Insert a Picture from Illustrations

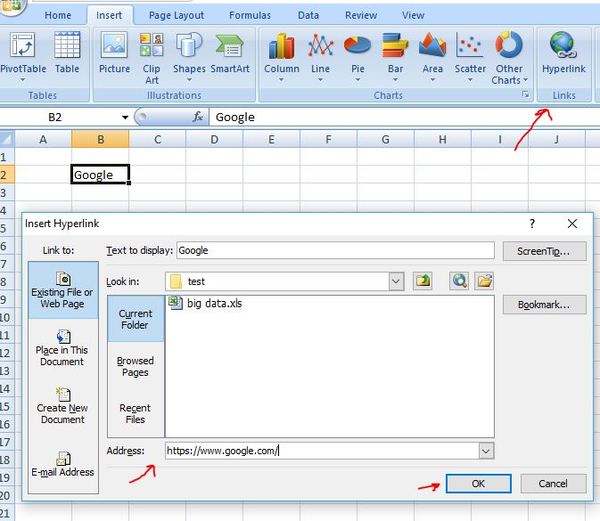[x=114, y=54]
